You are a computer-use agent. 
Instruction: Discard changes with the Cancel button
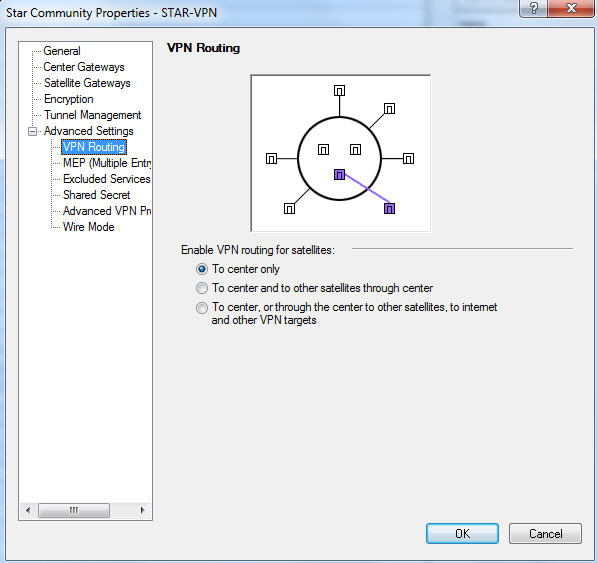tap(545, 533)
